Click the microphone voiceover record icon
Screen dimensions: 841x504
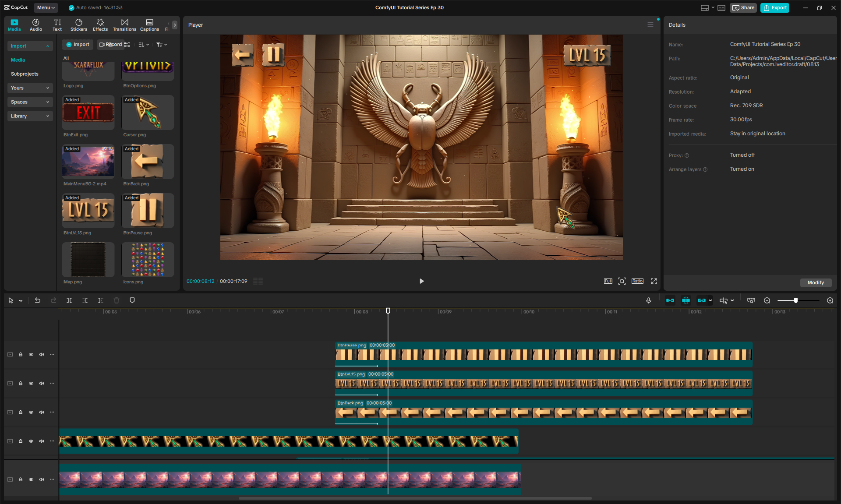pos(649,300)
